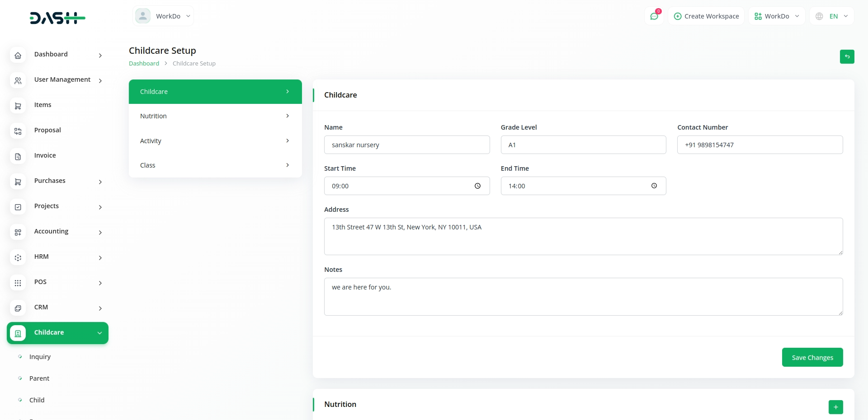Open the EN language dropdown
868x420 pixels.
click(832, 16)
